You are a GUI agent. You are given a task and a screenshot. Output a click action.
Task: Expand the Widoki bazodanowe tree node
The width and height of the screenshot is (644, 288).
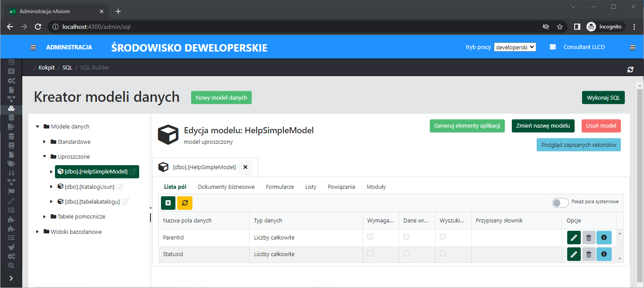pos(38,232)
